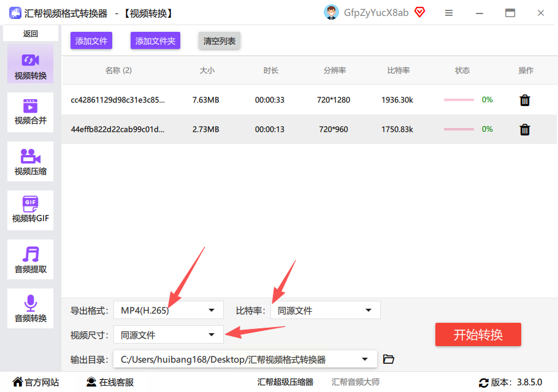Click the red VIP diamond badge

pyautogui.click(x=420, y=12)
